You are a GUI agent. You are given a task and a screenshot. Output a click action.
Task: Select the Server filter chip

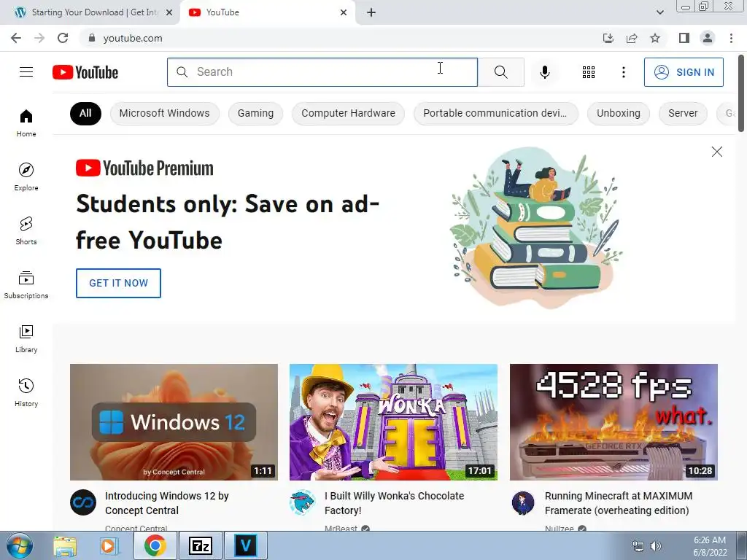pos(683,113)
